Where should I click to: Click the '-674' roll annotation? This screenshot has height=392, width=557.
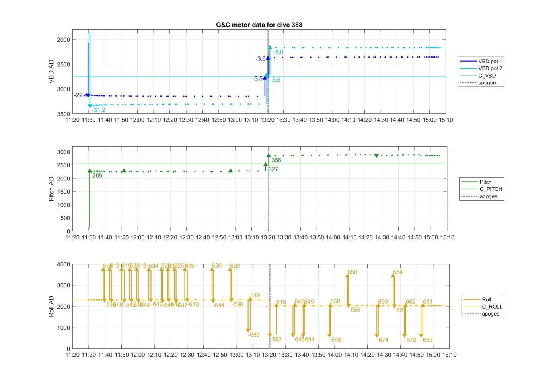point(382,340)
